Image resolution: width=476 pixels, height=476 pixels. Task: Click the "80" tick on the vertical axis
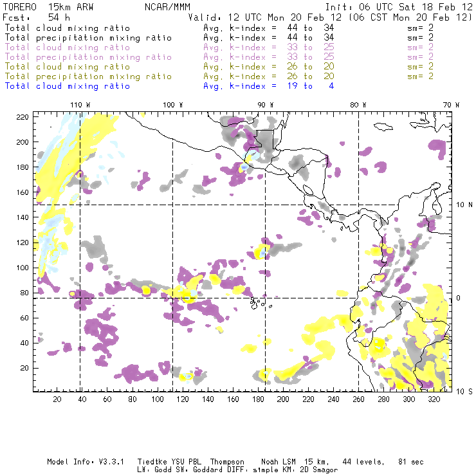coord(24,293)
